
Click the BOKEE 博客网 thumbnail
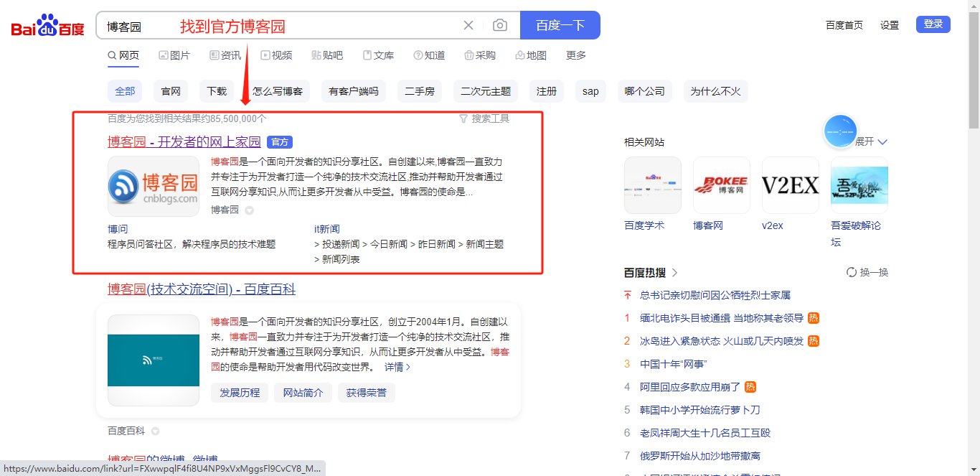tap(722, 185)
